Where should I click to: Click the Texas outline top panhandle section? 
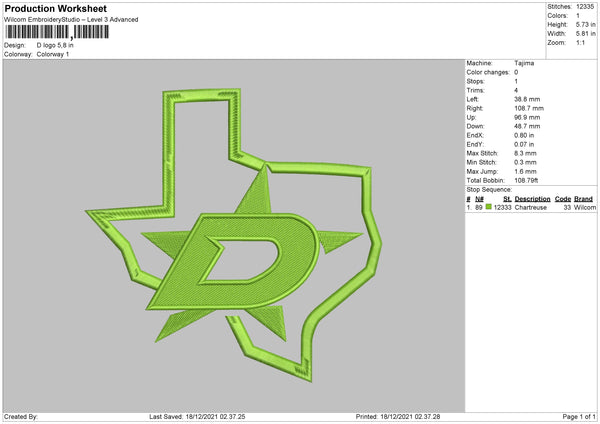202,96
